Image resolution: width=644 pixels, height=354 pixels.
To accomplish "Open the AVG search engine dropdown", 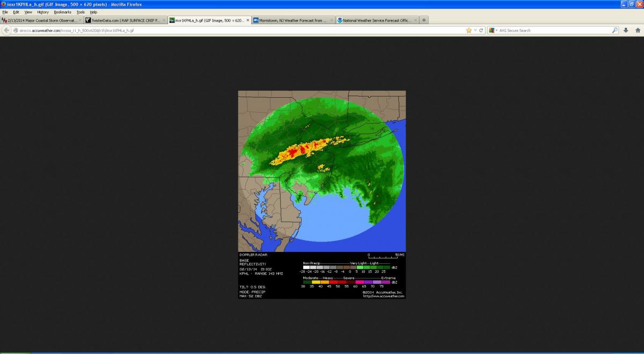I will (x=493, y=31).
